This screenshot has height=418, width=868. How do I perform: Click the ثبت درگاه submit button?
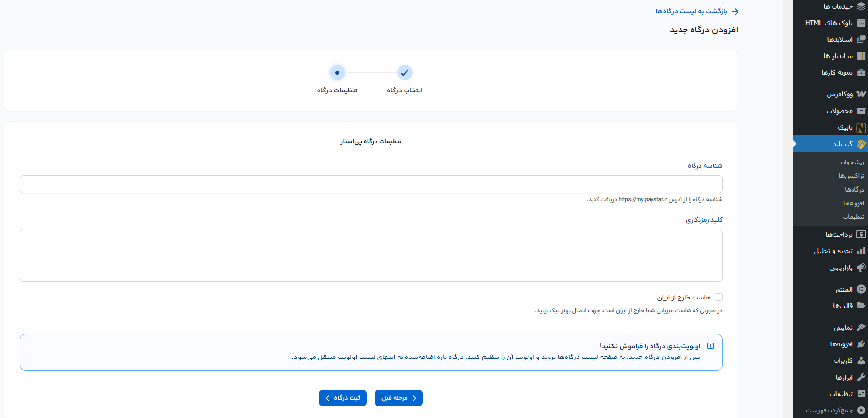[x=343, y=398]
